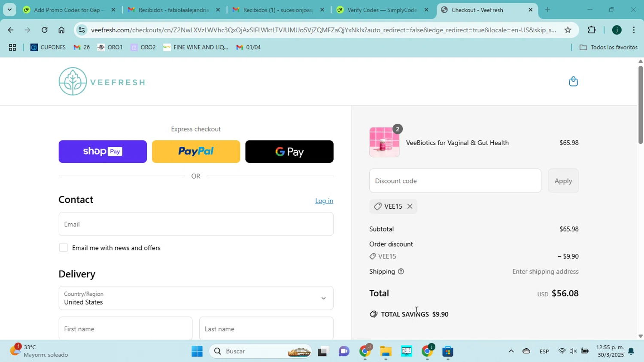
Task: Expand the Country/Region dropdown
Action: [196, 298]
